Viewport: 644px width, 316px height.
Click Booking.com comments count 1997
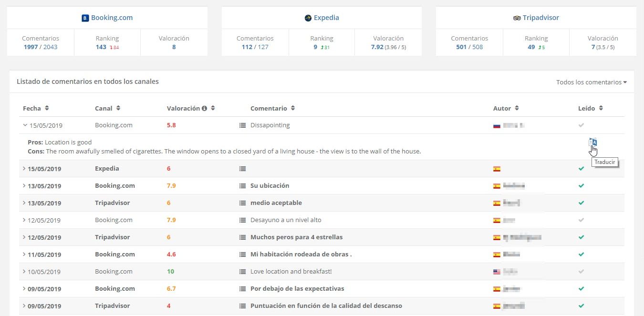click(x=31, y=47)
